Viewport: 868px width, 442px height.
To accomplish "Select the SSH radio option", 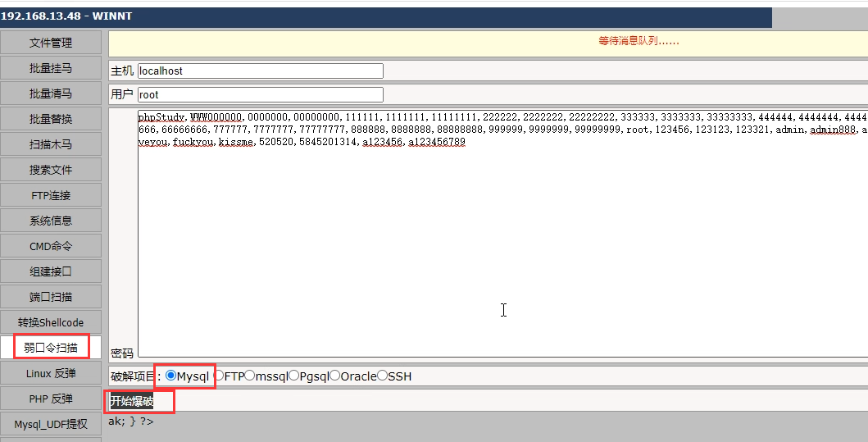I will (x=382, y=376).
